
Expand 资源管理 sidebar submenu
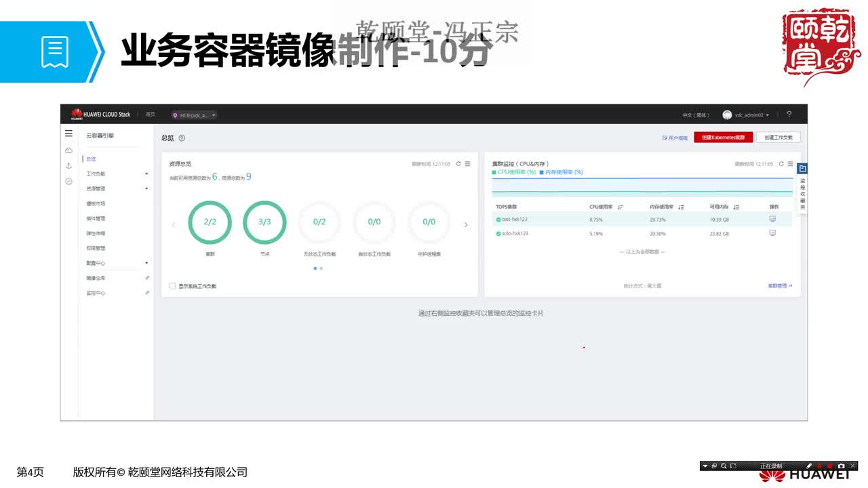[x=146, y=188]
